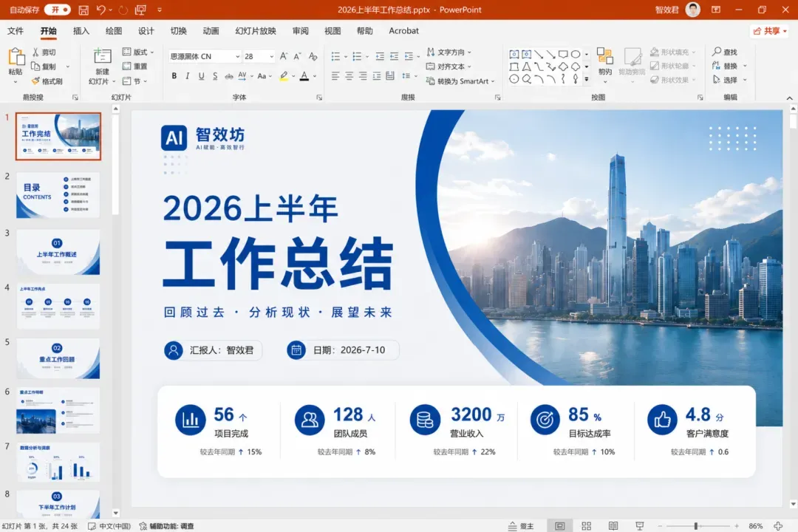Click Convert to SmartArt button
The width and height of the screenshot is (798, 532).
tap(460, 81)
